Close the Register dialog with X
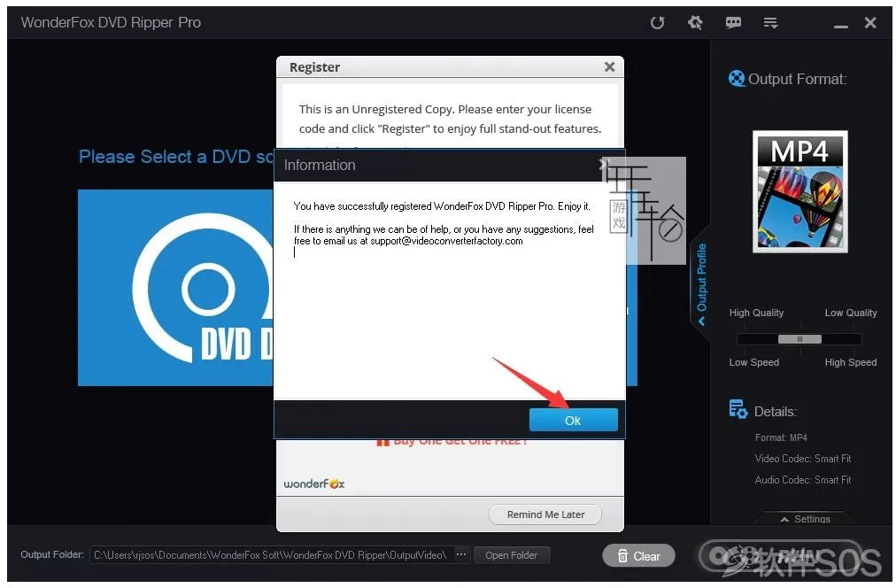 (610, 66)
